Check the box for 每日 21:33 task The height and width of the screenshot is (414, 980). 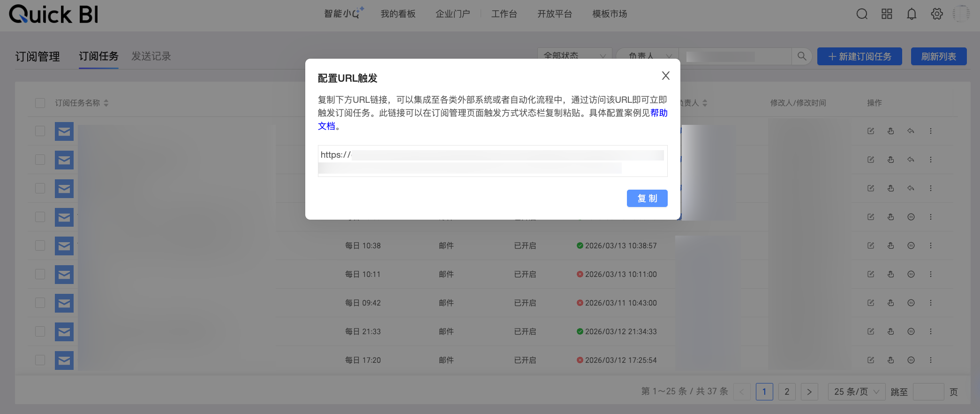(40, 331)
